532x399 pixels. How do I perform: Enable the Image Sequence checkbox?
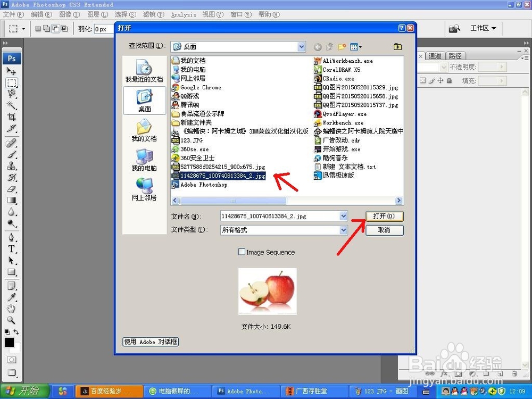tap(242, 252)
